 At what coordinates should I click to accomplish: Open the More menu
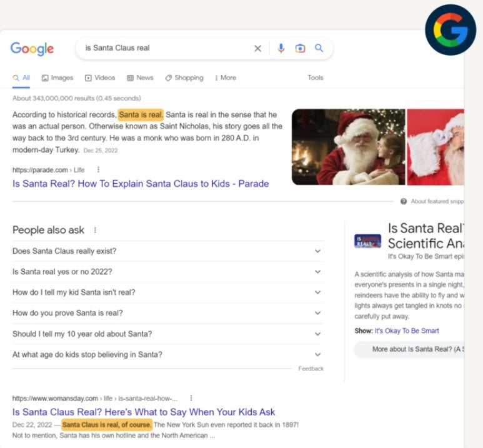pyautogui.click(x=226, y=77)
